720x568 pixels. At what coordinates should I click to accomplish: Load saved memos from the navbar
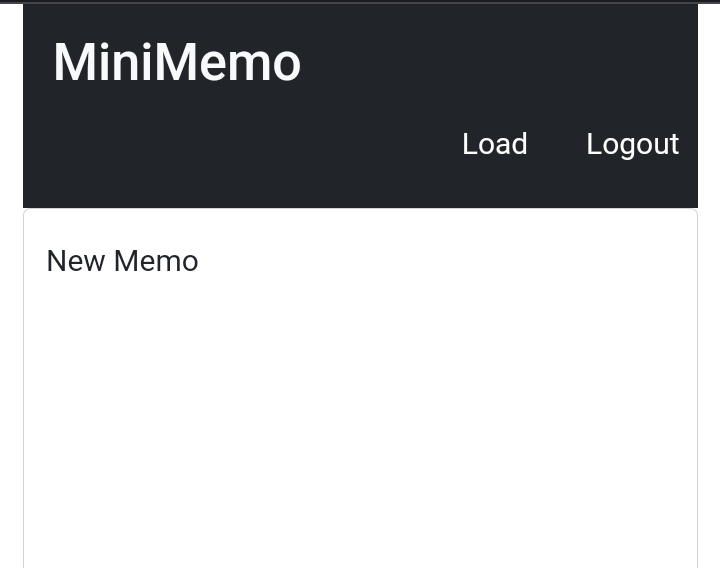pos(494,144)
